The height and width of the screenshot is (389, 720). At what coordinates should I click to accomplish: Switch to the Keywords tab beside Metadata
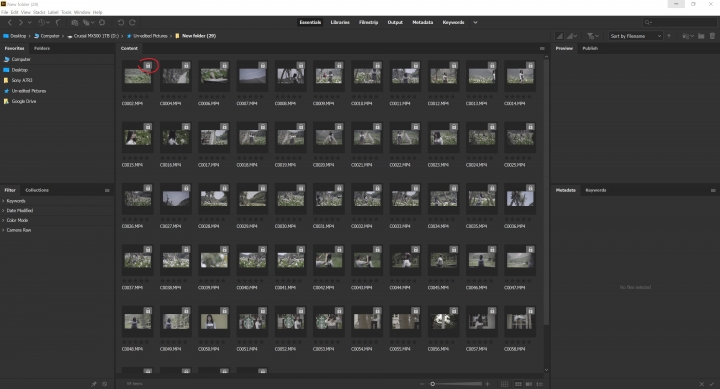tap(596, 190)
